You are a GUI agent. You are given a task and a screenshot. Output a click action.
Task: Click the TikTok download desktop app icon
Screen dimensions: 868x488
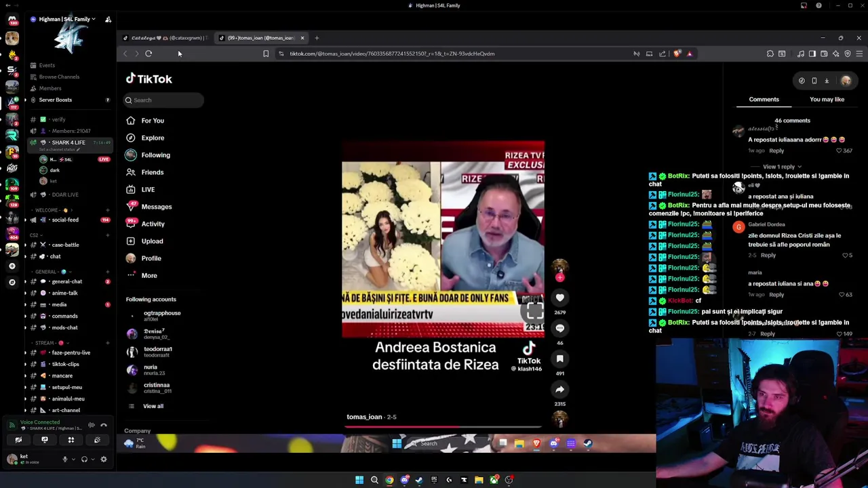[x=827, y=81]
